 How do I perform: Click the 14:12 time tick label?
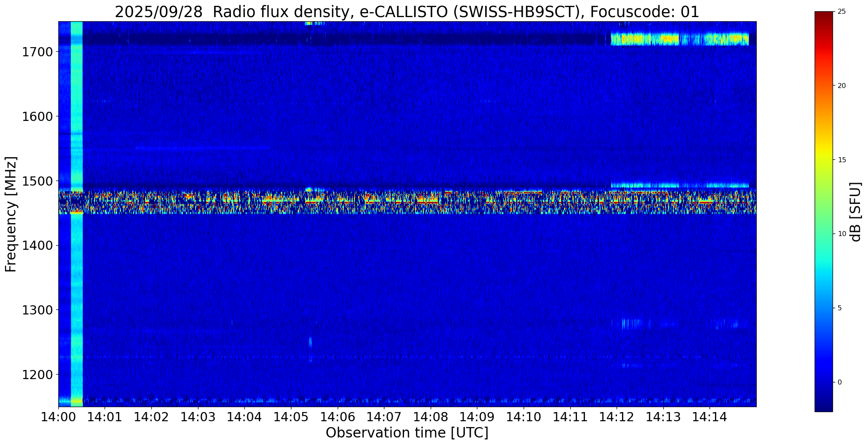pos(617,417)
